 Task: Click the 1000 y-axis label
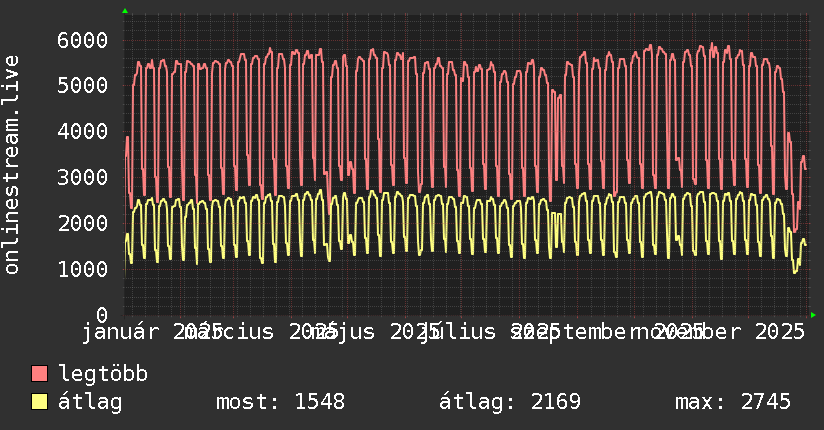tap(83, 269)
